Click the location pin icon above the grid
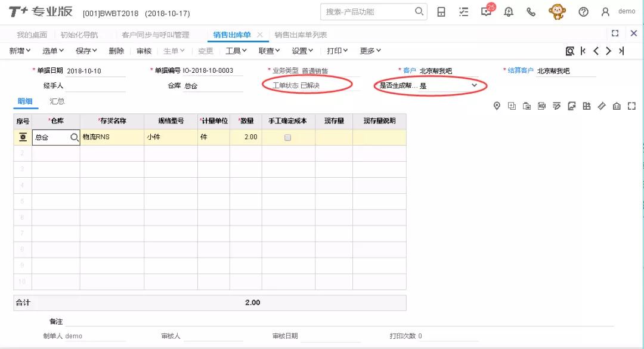The height and width of the screenshot is (349, 644). [497, 106]
